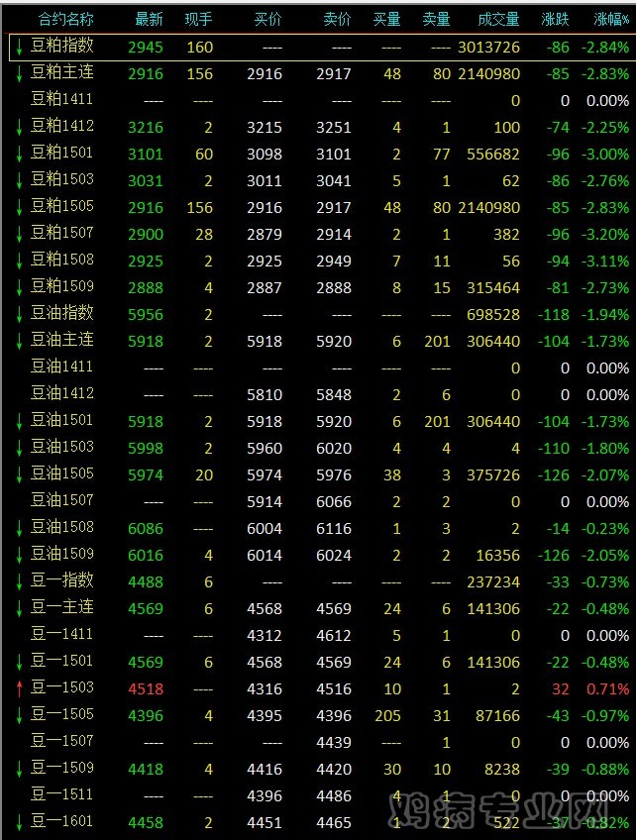
Task: Click the 买价 column header
Action: pyautogui.click(x=267, y=20)
